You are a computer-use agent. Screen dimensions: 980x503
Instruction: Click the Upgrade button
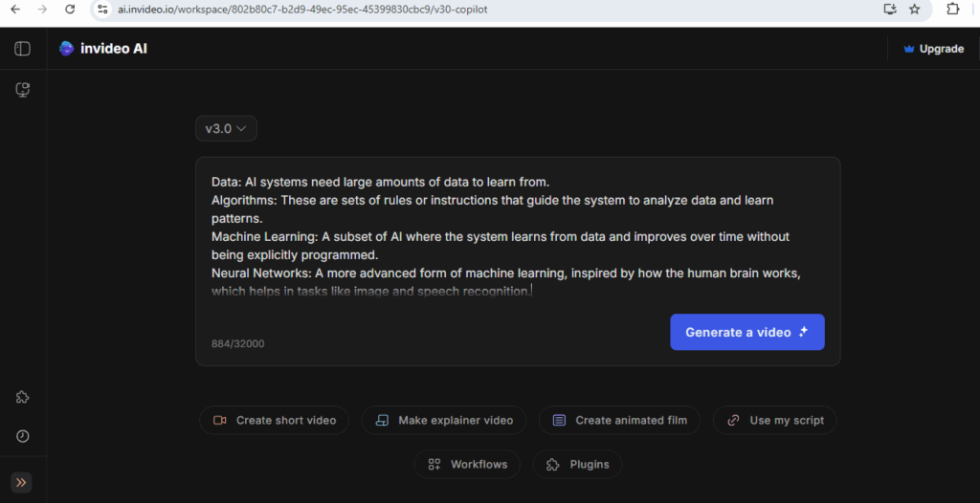[934, 49]
